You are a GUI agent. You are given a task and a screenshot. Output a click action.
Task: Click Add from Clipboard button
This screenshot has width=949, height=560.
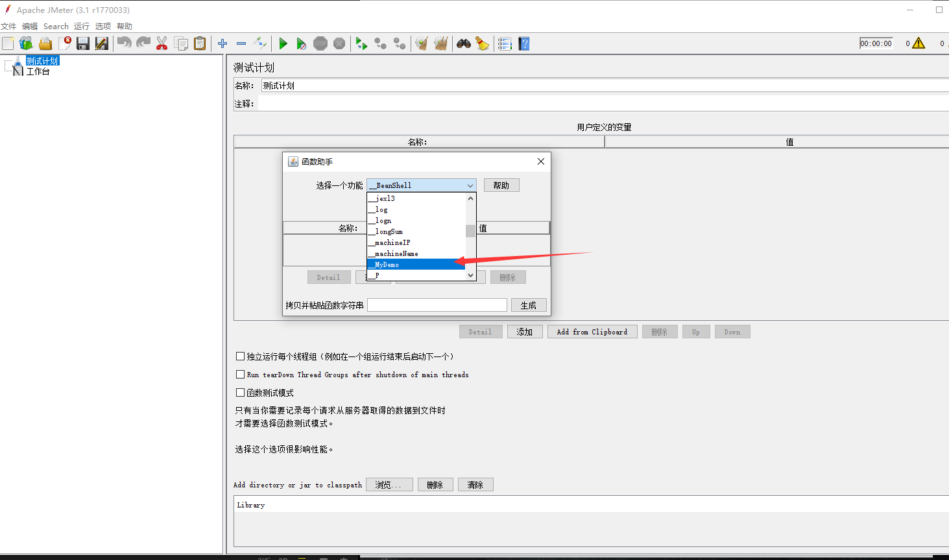click(592, 332)
